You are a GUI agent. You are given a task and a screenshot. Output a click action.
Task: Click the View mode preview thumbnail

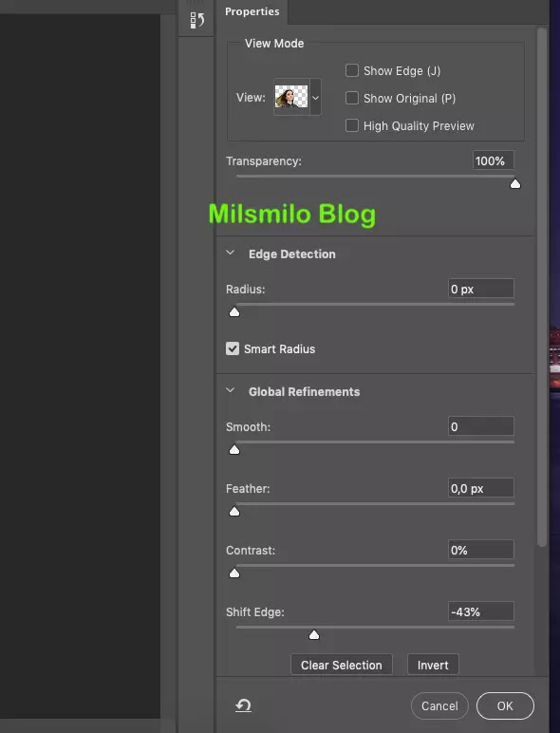click(x=291, y=97)
